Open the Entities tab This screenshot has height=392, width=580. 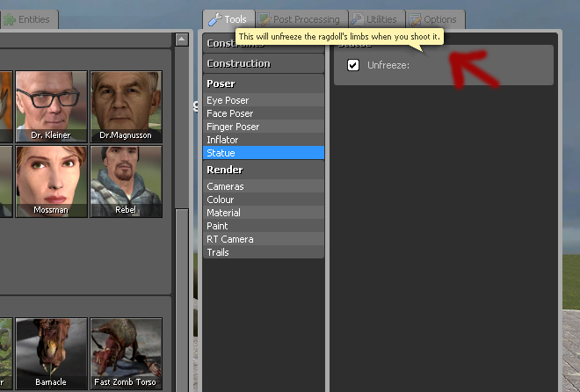click(28, 19)
